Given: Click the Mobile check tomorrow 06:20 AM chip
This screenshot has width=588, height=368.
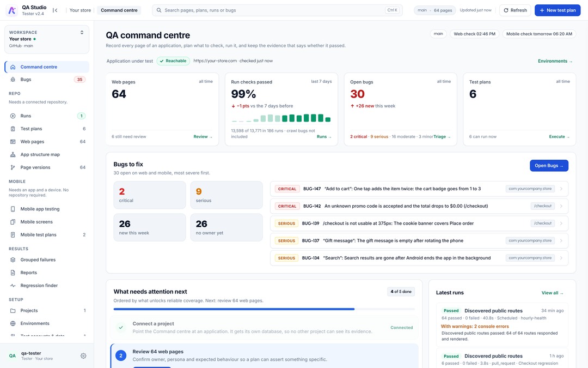Looking at the screenshot, I should 539,34.
